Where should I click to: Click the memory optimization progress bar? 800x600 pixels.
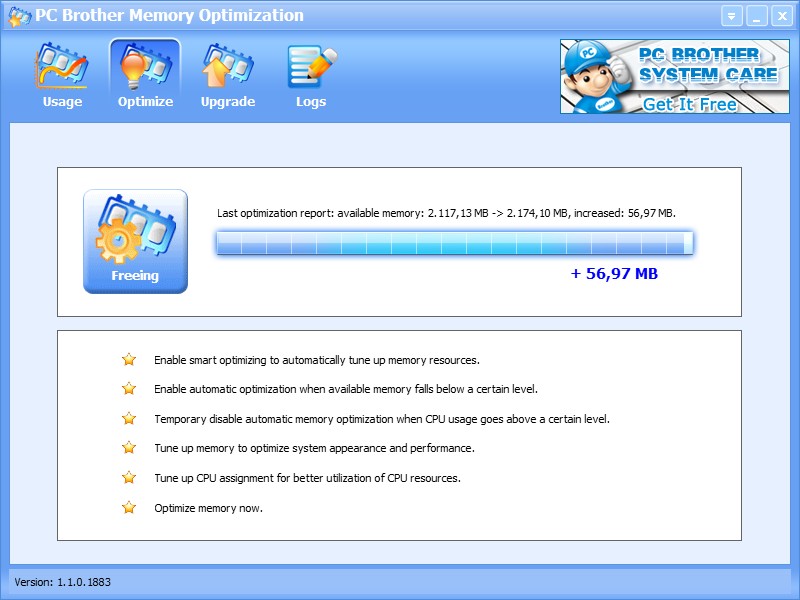[455, 243]
